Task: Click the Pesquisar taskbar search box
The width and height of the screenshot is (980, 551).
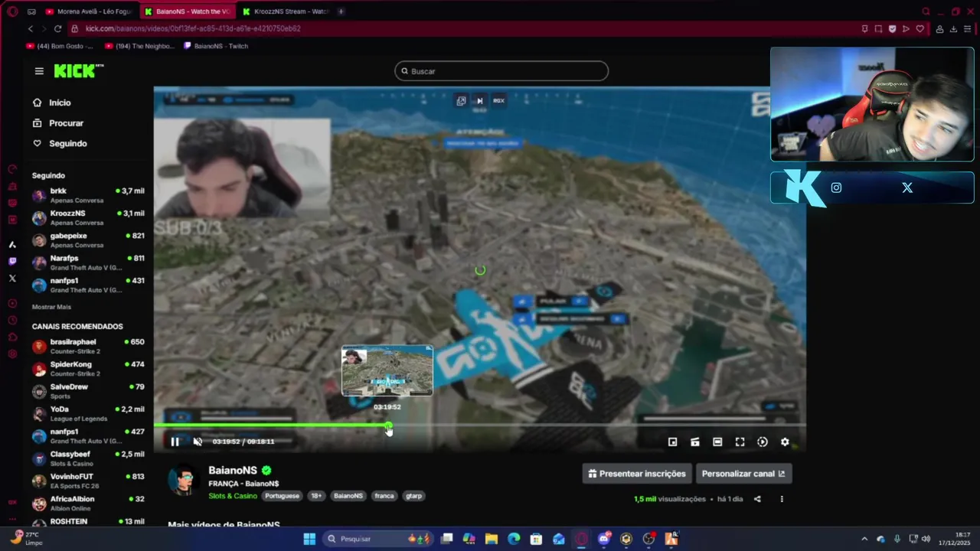Action: tap(379, 539)
